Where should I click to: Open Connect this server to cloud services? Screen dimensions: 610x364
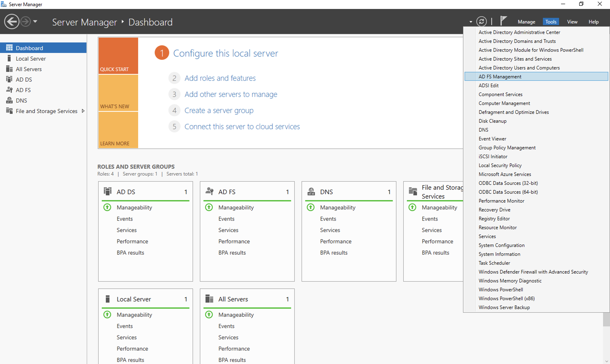pos(242,126)
